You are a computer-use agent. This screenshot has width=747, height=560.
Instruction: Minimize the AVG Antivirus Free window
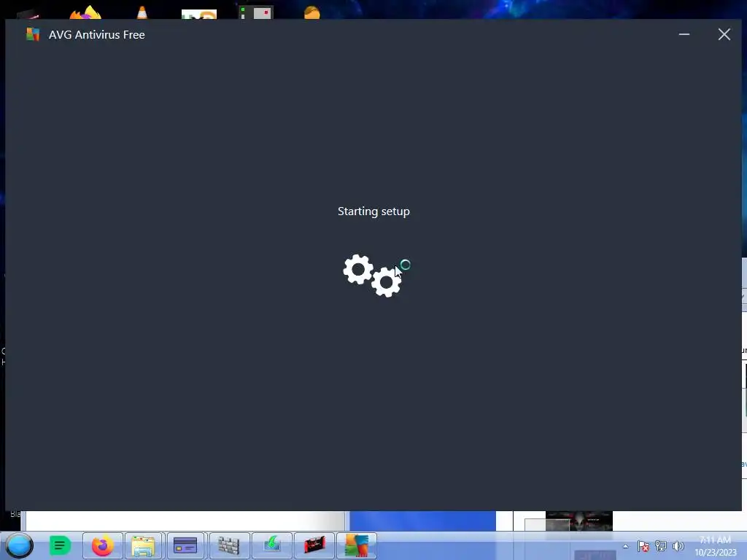pyautogui.click(x=684, y=34)
